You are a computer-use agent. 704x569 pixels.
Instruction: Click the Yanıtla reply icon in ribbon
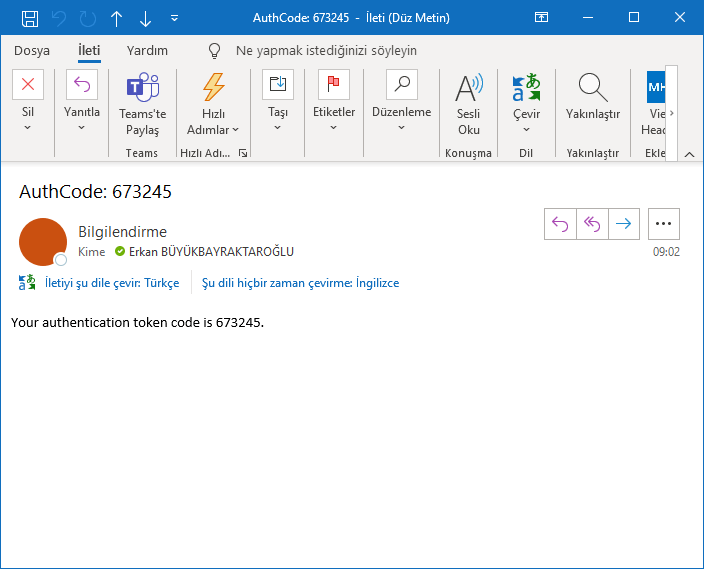pos(82,86)
